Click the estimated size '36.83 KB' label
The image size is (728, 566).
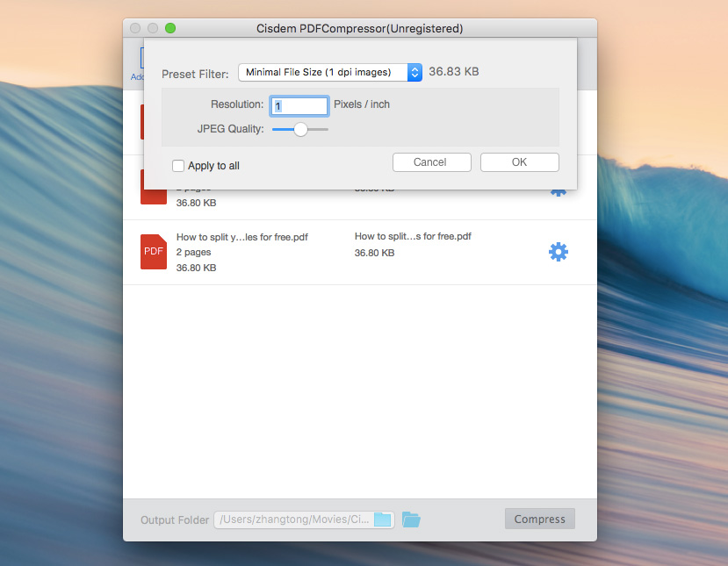pos(454,71)
